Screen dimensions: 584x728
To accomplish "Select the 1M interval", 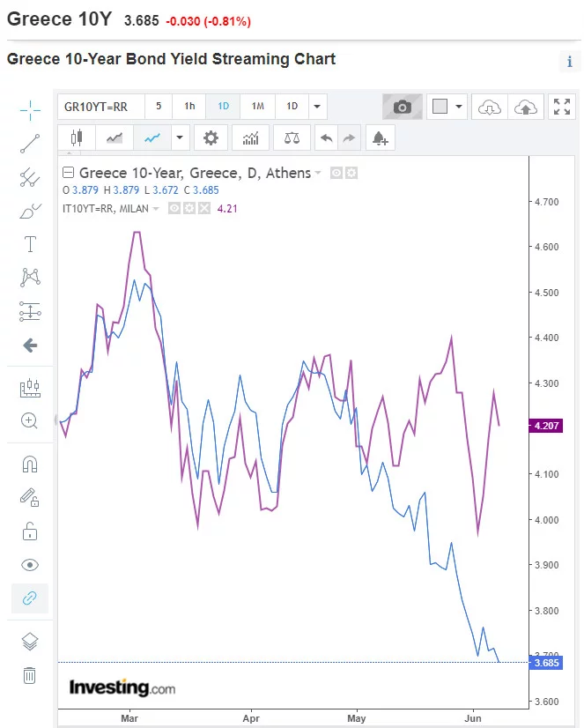I will click(258, 107).
